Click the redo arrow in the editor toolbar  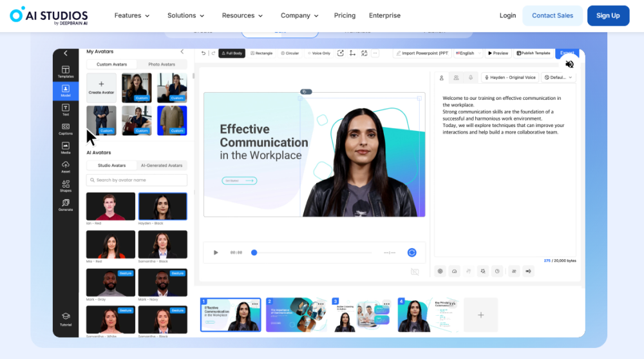[x=214, y=53]
